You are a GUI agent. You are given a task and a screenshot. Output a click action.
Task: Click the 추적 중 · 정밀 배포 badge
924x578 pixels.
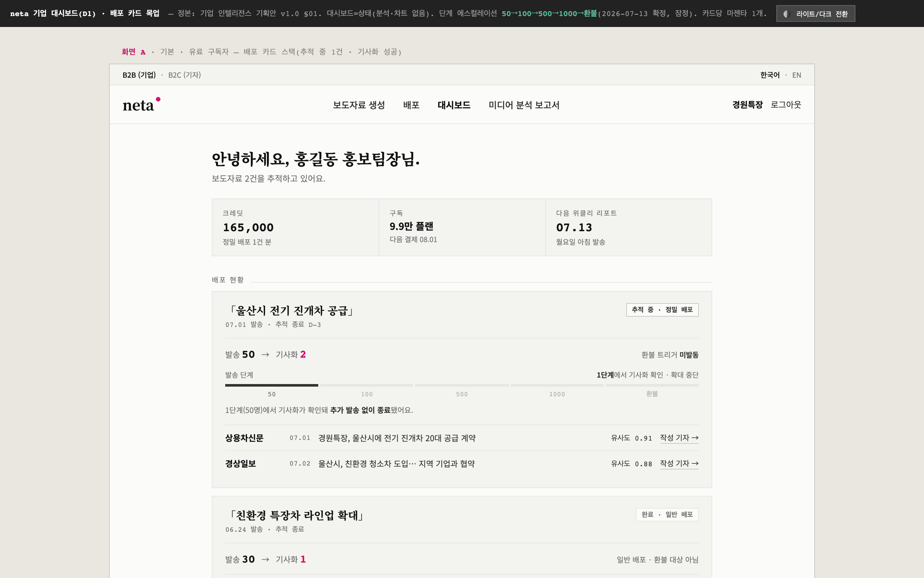click(x=662, y=310)
